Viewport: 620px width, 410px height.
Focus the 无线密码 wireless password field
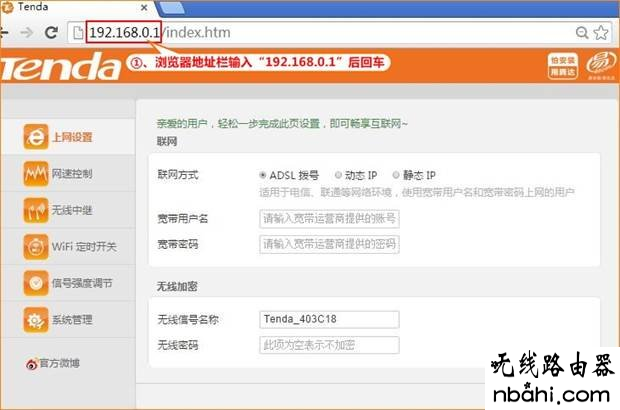click(329, 345)
